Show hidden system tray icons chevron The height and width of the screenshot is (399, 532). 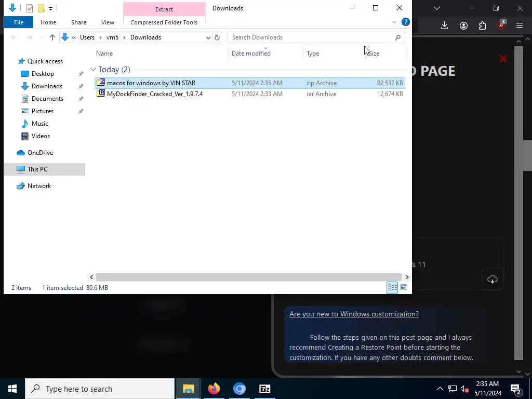[x=440, y=389]
